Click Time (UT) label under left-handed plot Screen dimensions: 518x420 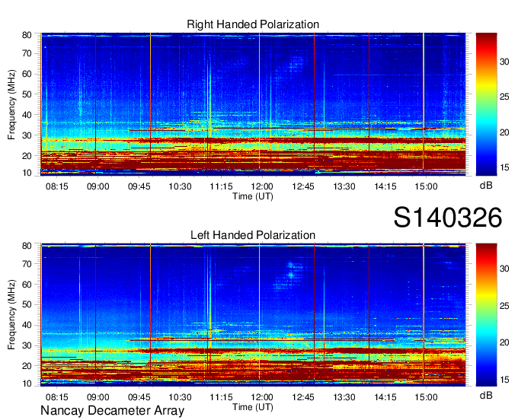[x=253, y=407]
